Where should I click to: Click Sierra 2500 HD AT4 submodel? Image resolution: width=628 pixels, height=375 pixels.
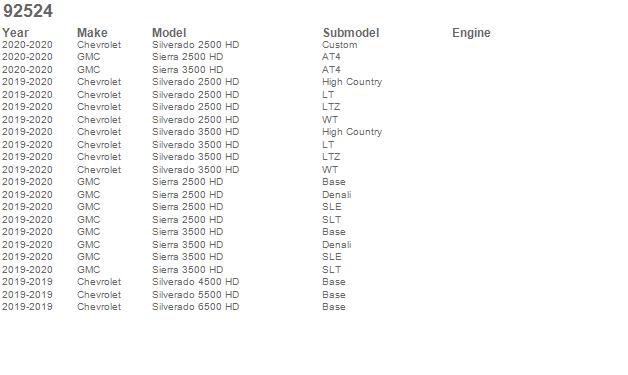point(331,57)
